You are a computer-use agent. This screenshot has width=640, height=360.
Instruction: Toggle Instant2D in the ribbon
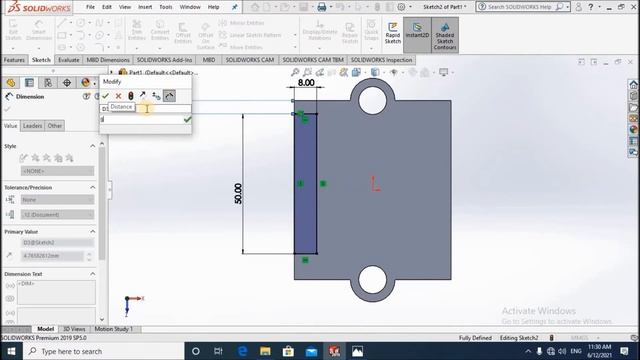pos(417,35)
